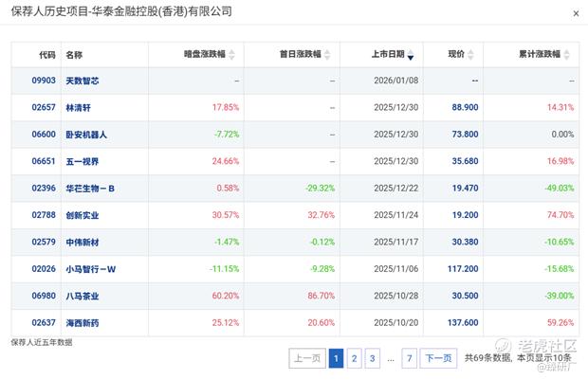Open stock 海西新药
588x380 pixels.
coord(83,323)
